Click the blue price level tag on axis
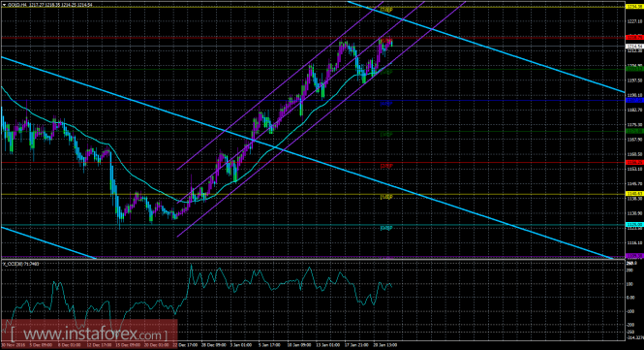 pyautogui.click(x=633, y=100)
